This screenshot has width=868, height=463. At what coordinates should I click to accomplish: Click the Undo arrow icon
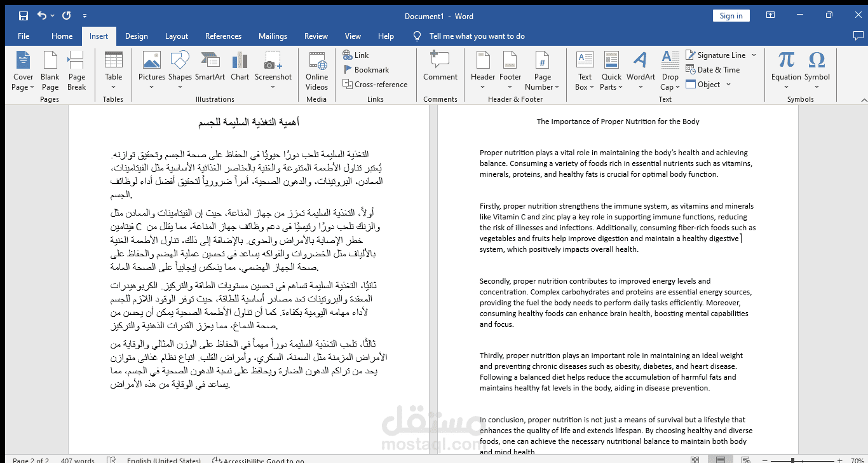pyautogui.click(x=43, y=16)
